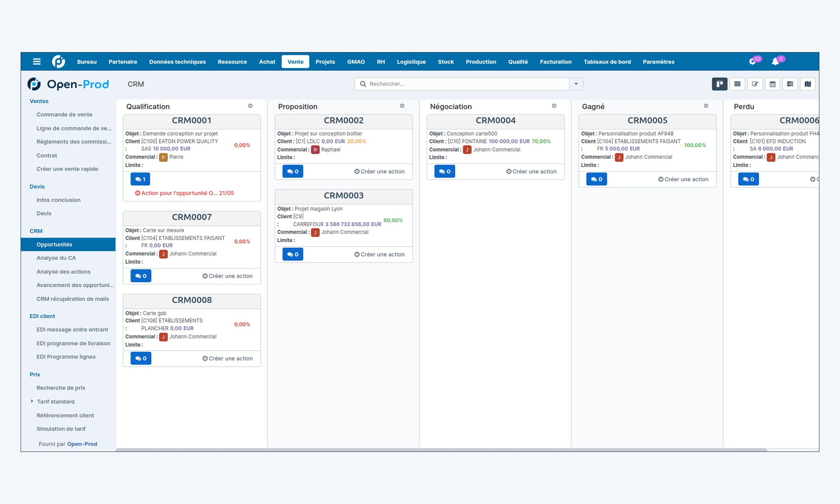Open comments on CRM0001 card
The width and height of the screenshot is (840, 504).
click(x=140, y=179)
